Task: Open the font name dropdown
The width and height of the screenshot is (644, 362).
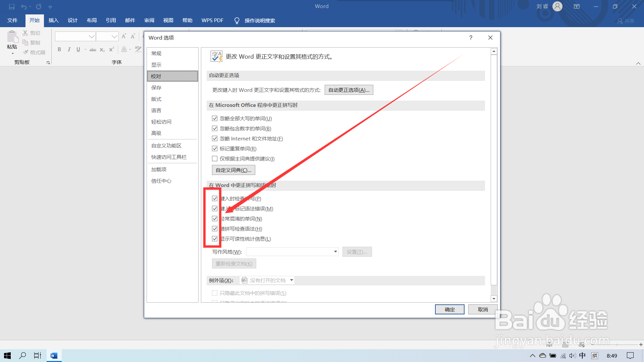Action: click(92, 37)
